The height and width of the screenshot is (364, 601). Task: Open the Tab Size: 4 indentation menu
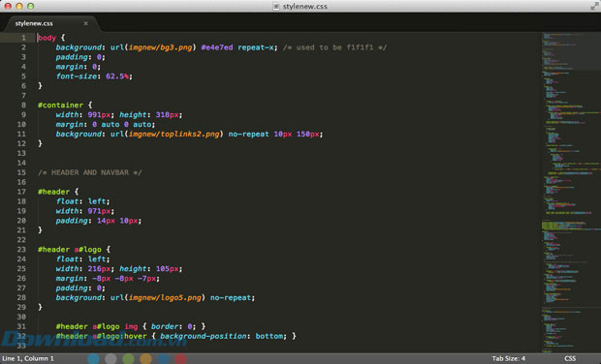509,358
